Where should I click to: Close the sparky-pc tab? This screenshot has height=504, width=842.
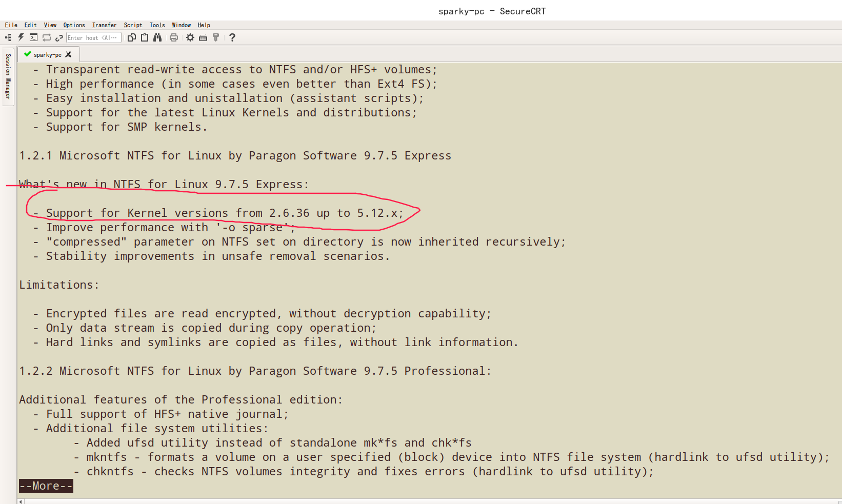pyautogui.click(x=68, y=54)
